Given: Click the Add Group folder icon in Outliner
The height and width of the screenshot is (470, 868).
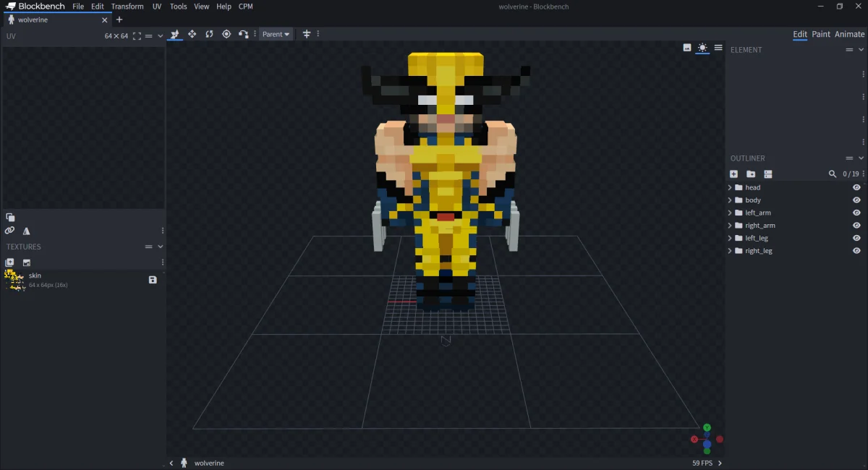Looking at the screenshot, I should [x=751, y=174].
